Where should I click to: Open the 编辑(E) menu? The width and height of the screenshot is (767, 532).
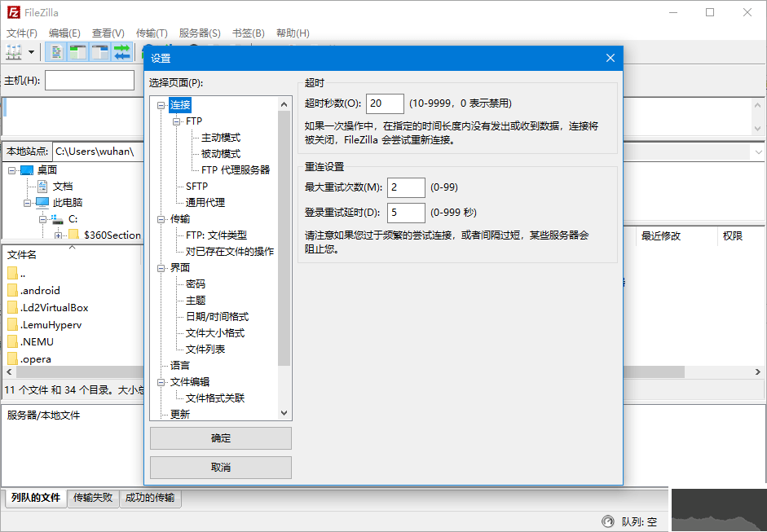pyautogui.click(x=64, y=33)
